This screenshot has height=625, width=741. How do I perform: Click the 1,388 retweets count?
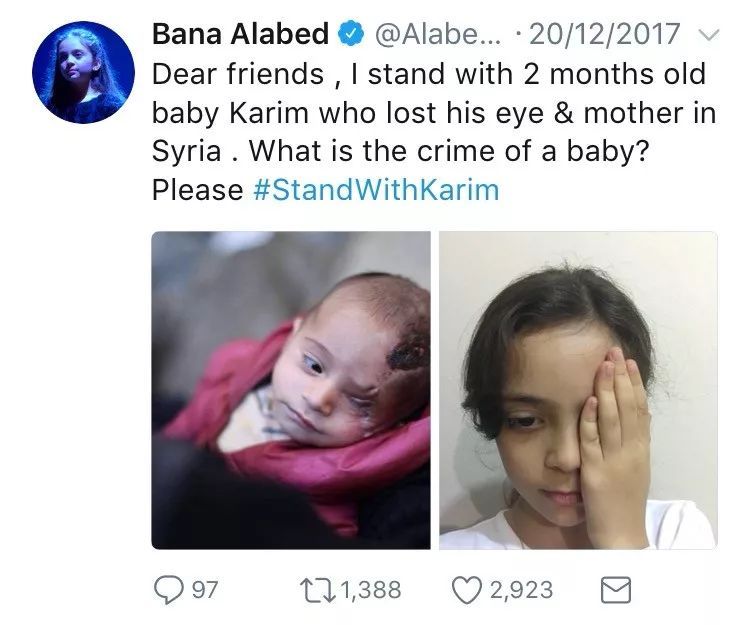coord(370,591)
